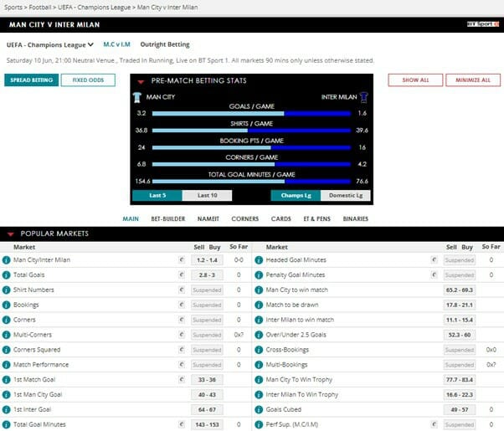The height and width of the screenshot is (431, 504).
Task: Open info icon for Inter Milan to win match
Action: click(259, 320)
